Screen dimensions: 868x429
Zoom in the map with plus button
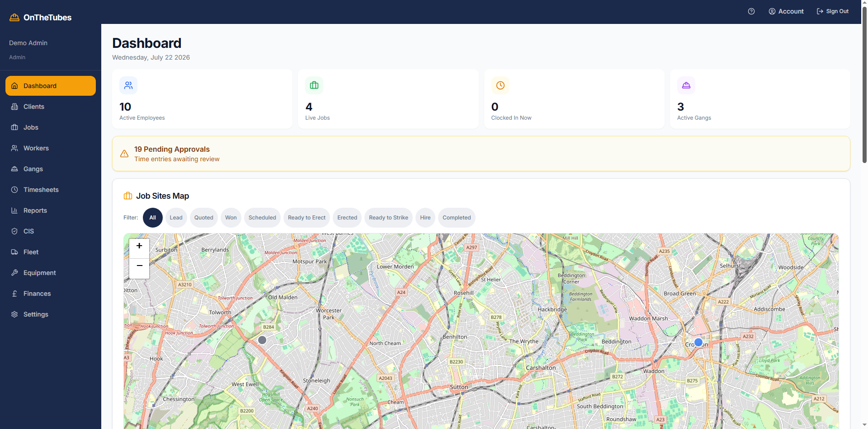tap(139, 246)
